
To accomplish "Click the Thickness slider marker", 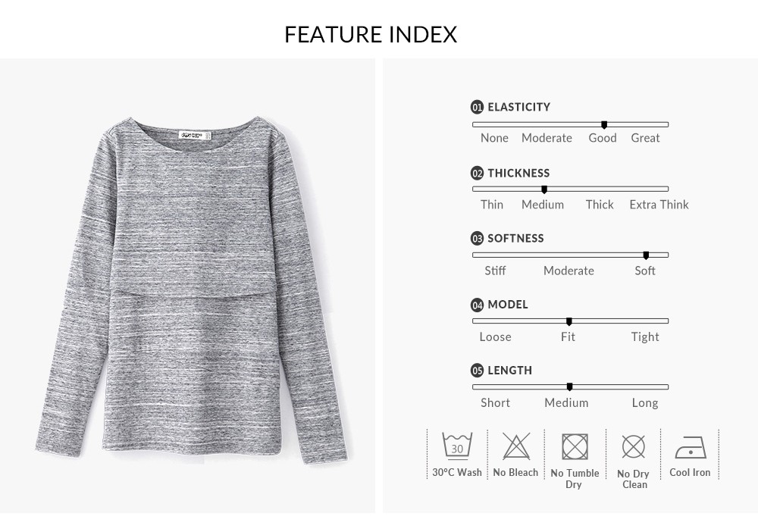I will tap(543, 189).
